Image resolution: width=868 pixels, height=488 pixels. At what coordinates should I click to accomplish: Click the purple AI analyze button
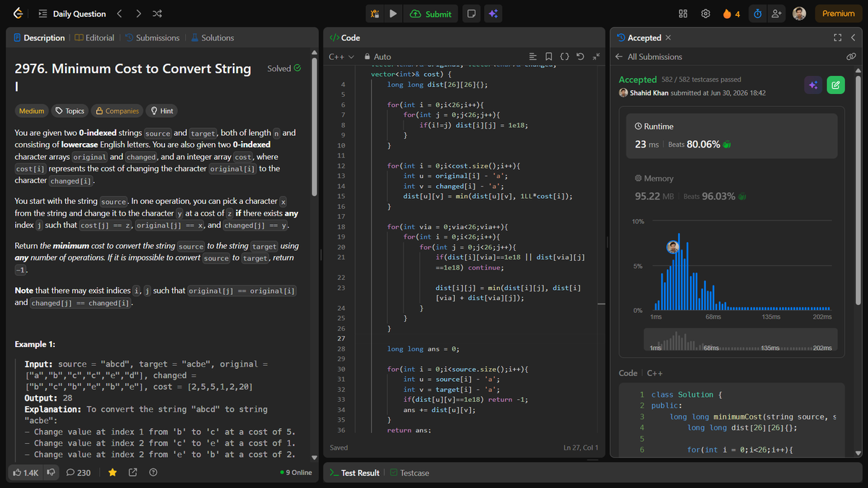pyautogui.click(x=813, y=85)
